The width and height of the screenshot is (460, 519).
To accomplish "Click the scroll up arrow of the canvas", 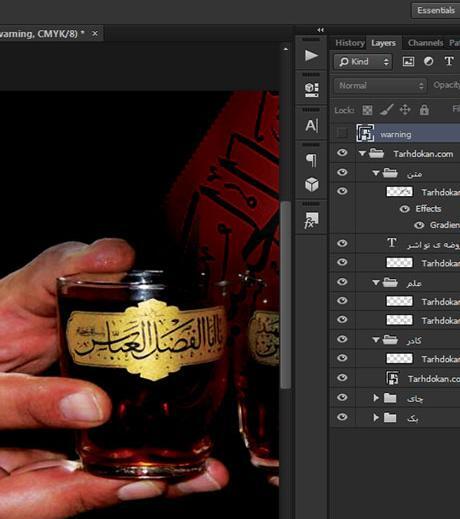I will click(286, 49).
